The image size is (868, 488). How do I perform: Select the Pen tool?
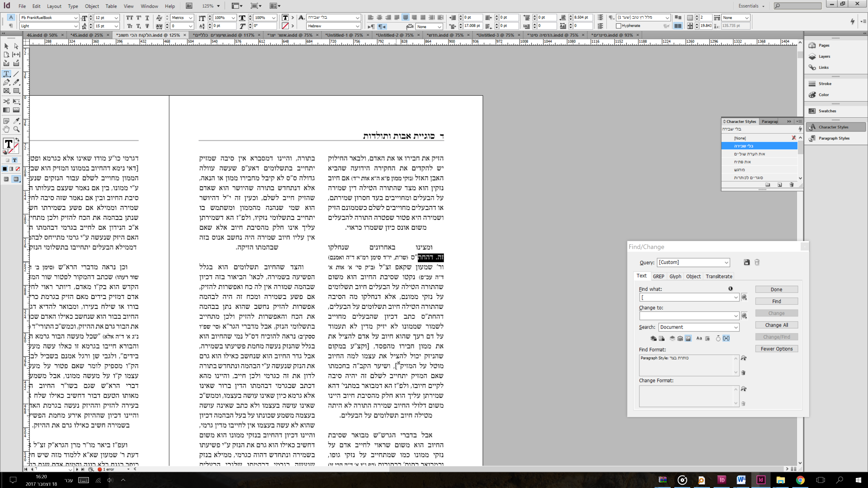coord(6,82)
